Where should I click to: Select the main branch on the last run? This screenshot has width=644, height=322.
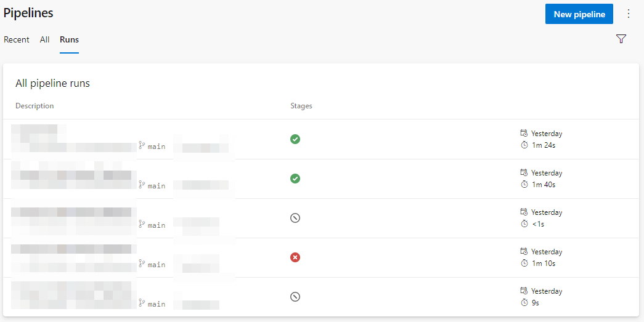pyautogui.click(x=156, y=304)
